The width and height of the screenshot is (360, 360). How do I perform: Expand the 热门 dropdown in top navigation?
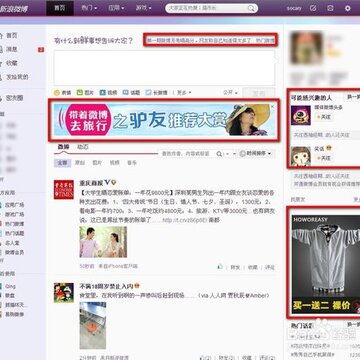tap(89, 8)
